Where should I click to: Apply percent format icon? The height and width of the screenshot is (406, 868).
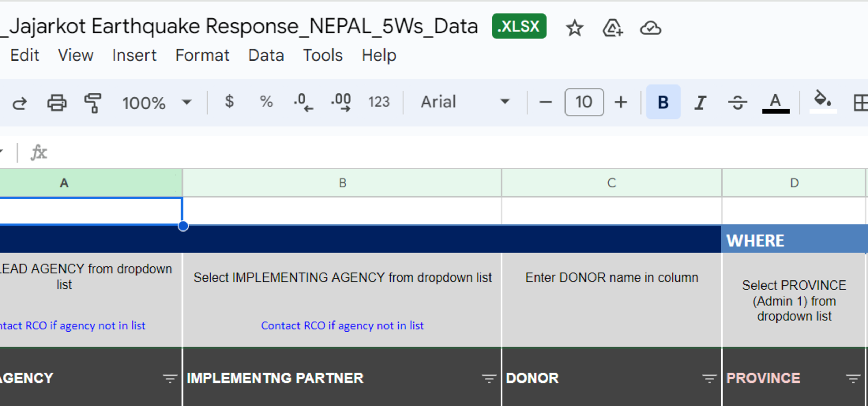(x=266, y=102)
